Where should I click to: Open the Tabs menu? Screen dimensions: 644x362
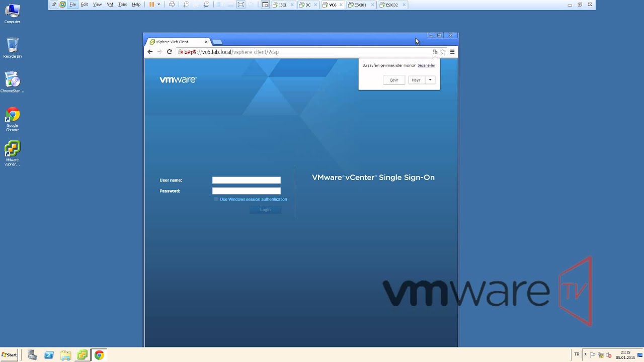[122, 5]
